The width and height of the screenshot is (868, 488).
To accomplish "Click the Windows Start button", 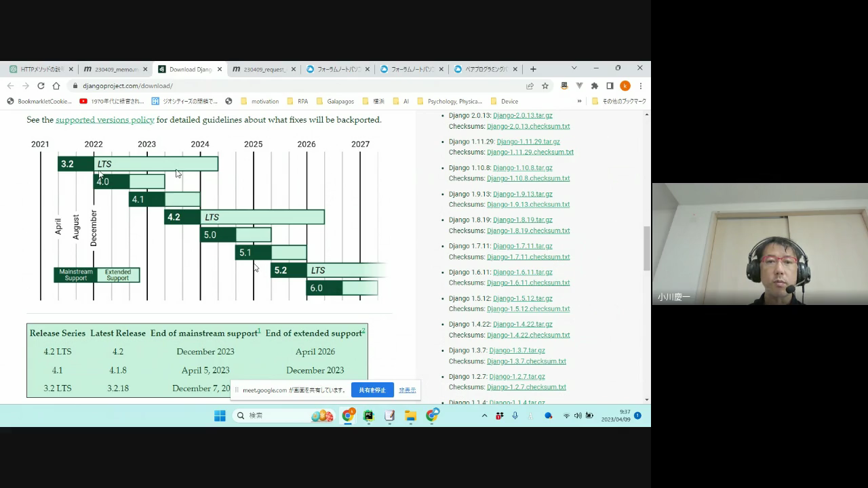I will (x=220, y=415).
